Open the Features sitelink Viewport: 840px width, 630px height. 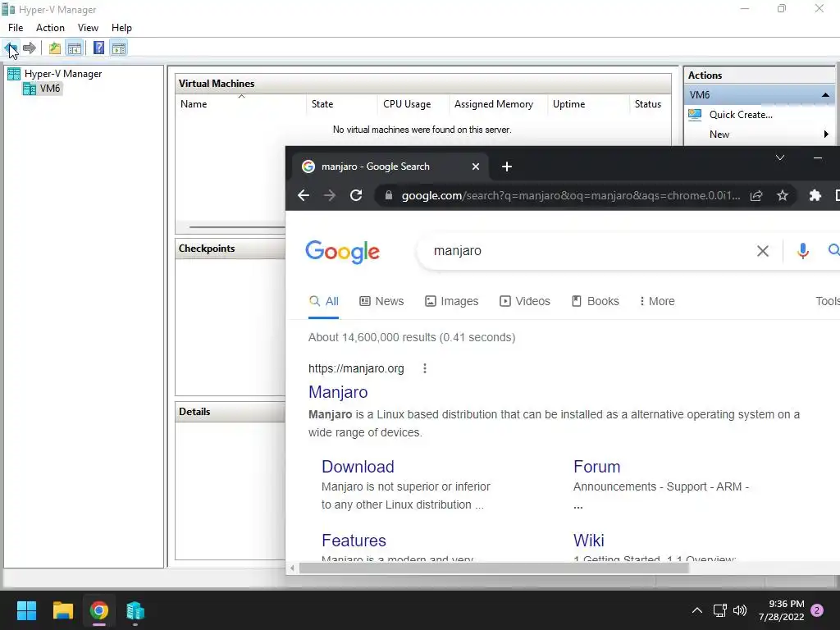[x=354, y=541]
